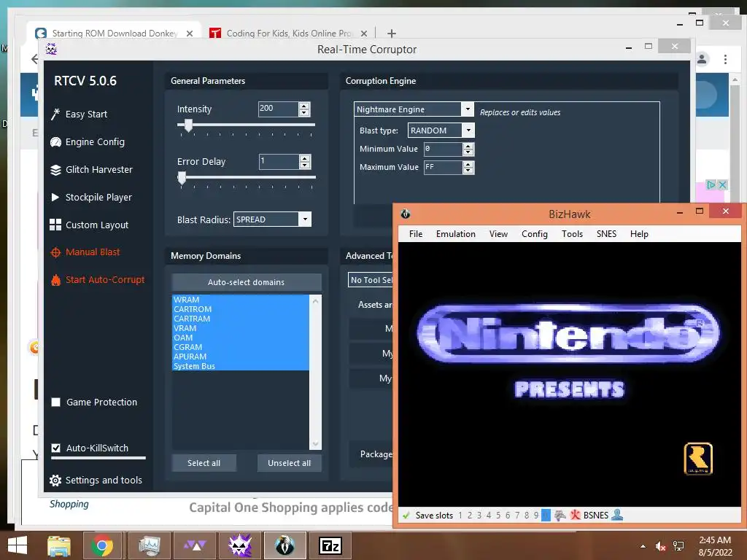Adjust Error Delay slider handle

coord(182,178)
